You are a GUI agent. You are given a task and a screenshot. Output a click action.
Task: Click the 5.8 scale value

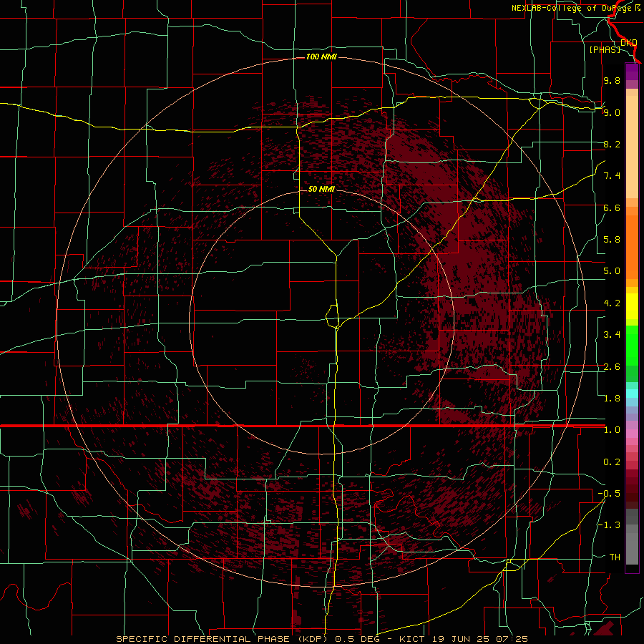click(x=612, y=240)
